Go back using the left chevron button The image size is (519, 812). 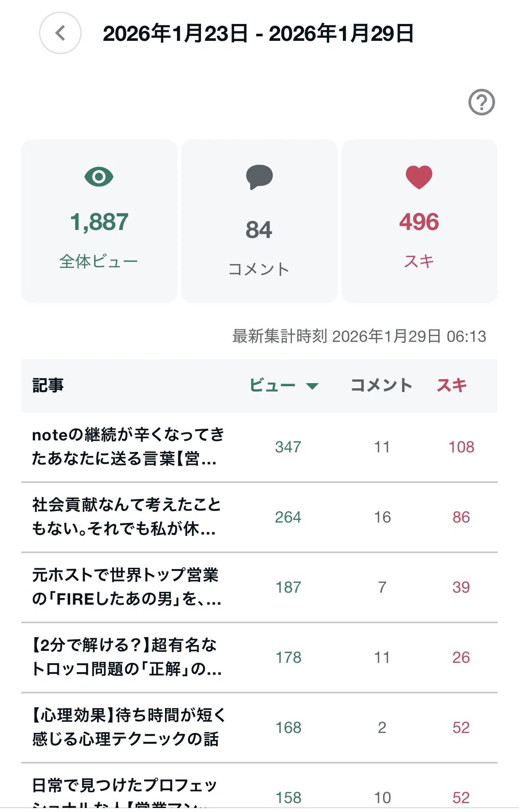60,33
